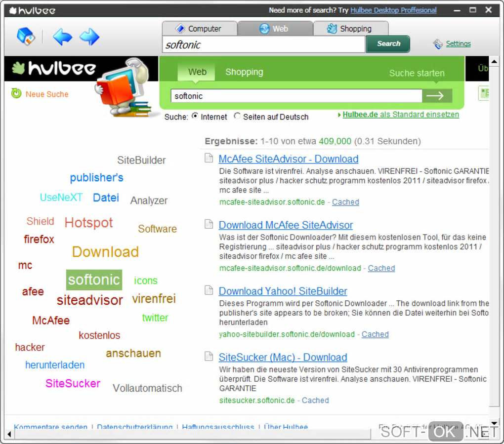The height and width of the screenshot is (444, 504).
Task: Switch to the top Web tab
Action: point(275,29)
